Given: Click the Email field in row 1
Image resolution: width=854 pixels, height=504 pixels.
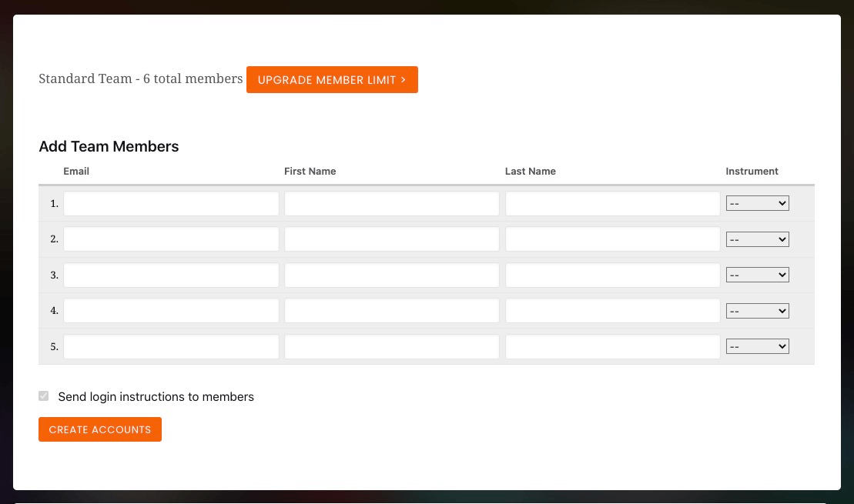Looking at the screenshot, I should [x=171, y=204].
